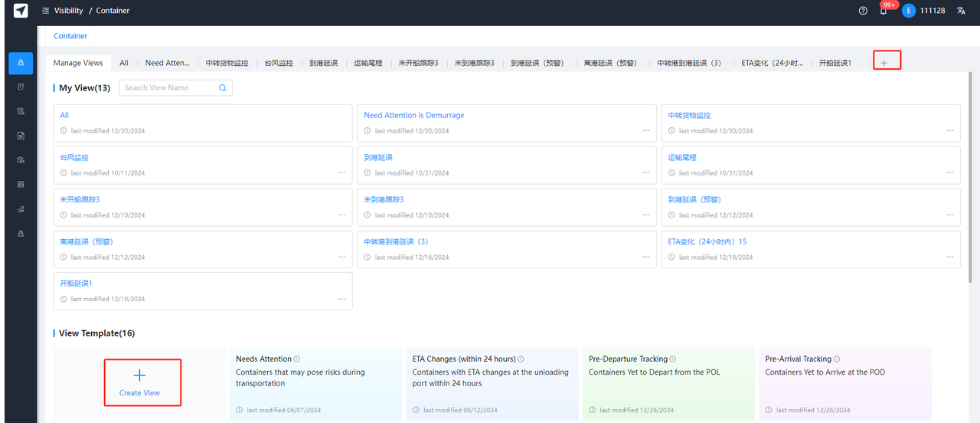Show info for Pre-Arrival Tracking template
Viewport: 980px width, 423px height.
point(837,359)
